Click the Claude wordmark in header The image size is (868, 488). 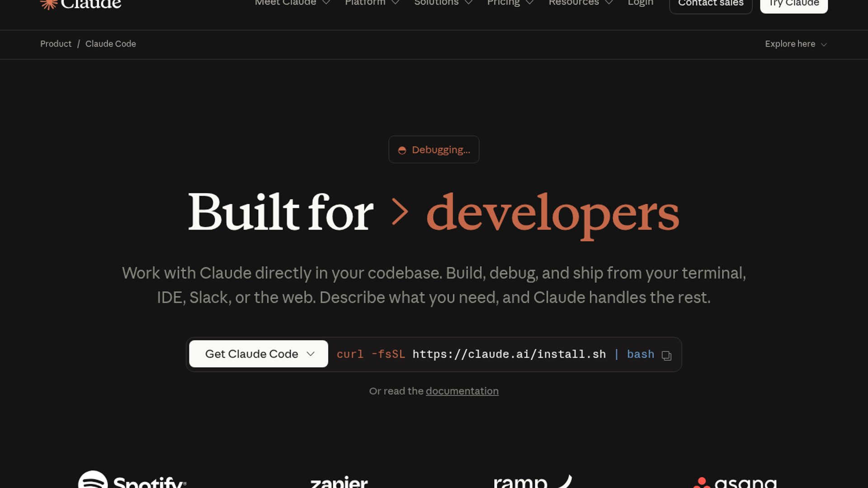(91, 4)
